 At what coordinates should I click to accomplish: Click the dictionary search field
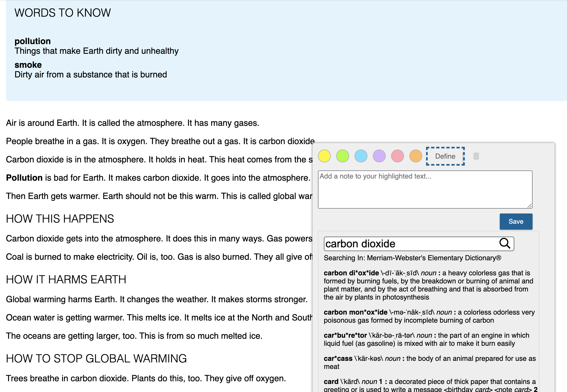pos(419,244)
